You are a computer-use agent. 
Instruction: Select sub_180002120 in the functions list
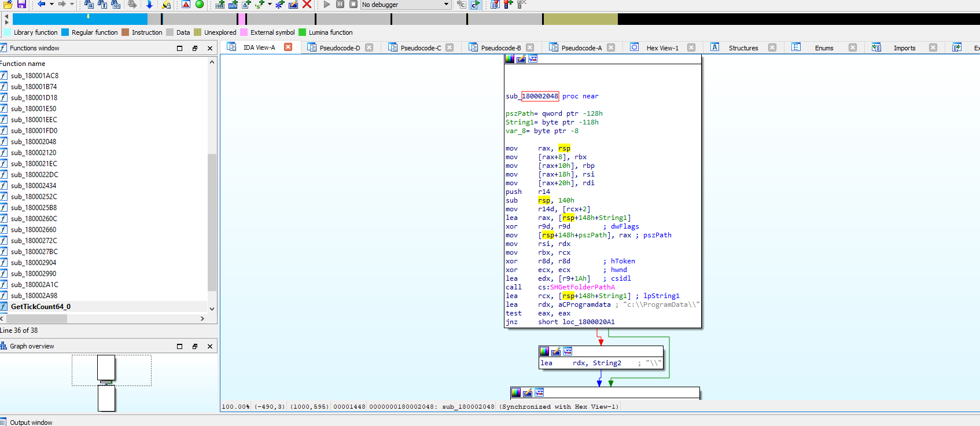[x=34, y=153]
